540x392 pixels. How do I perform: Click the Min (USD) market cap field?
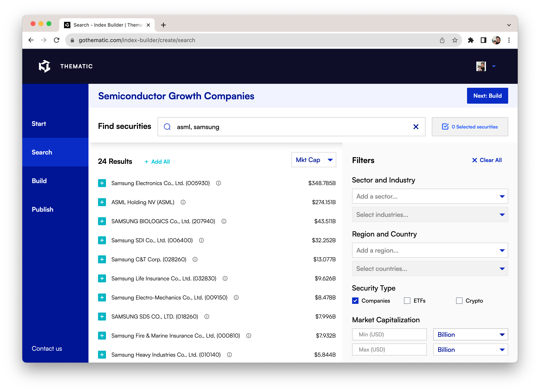coord(389,334)
